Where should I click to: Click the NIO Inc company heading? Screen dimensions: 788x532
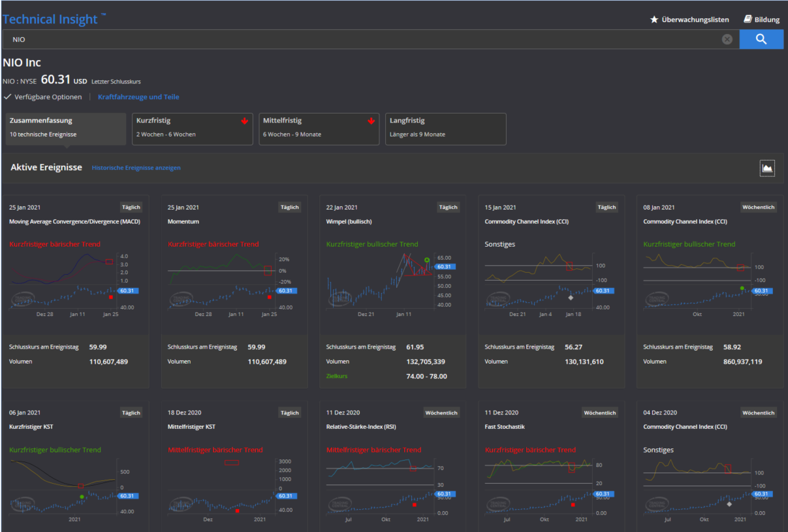pos(22,63)
